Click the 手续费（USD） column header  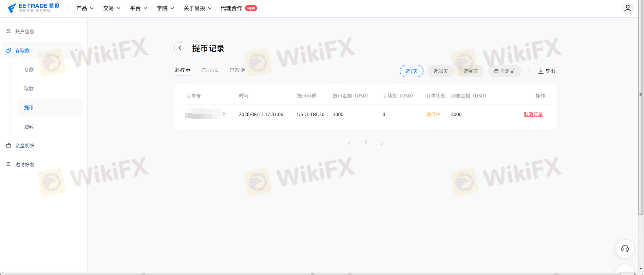[398, 96]
